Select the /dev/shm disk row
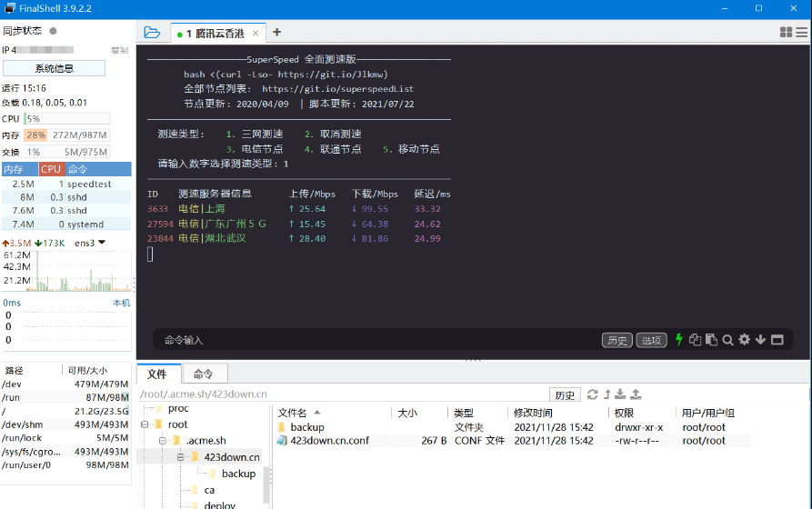This screenshot has width=812, height=509. point(65,424)
